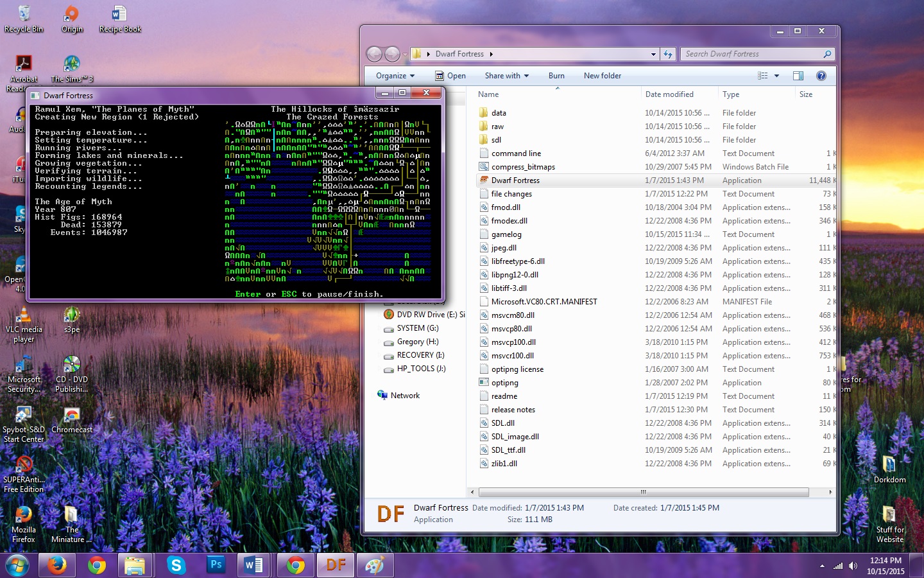Click the New folder button
Viewport: 924px width, 578px height.
click(x=602, y=76)
